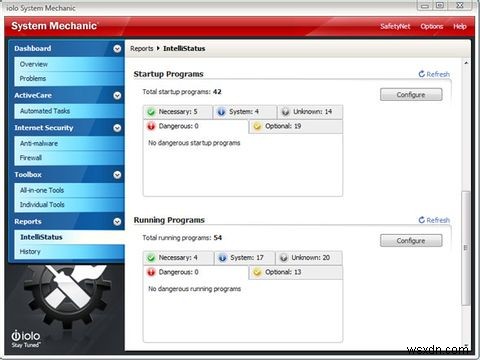Open the Overview page

(x=69, y=64)
